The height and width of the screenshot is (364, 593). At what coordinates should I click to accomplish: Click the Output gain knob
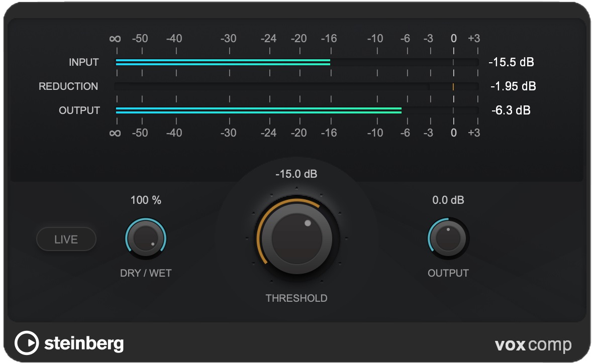[448, 238]
